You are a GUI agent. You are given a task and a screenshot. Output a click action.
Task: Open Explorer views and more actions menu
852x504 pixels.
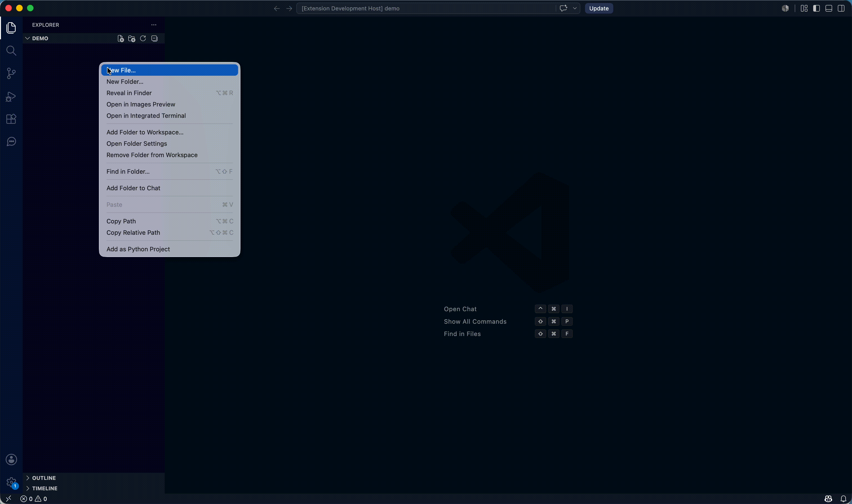[x=154, y=25]
